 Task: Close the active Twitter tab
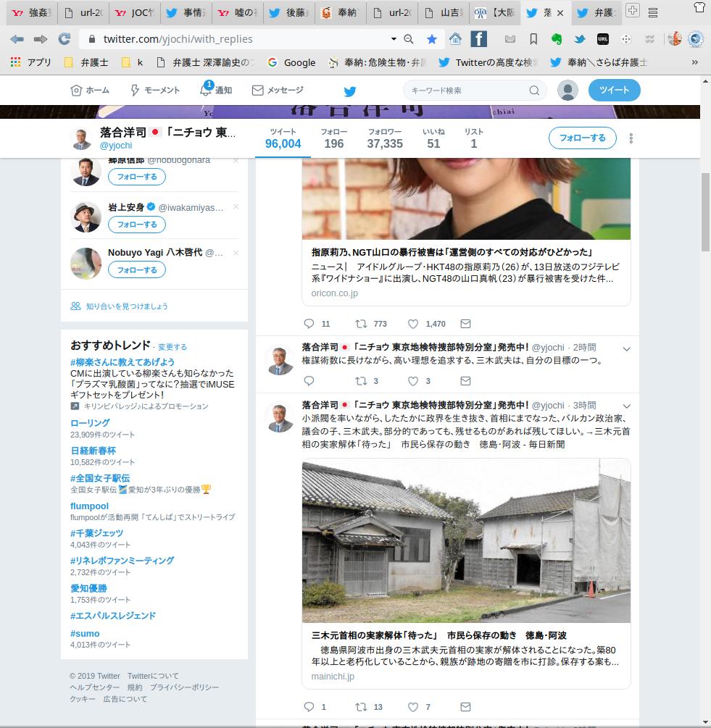(x=560, y=13)
